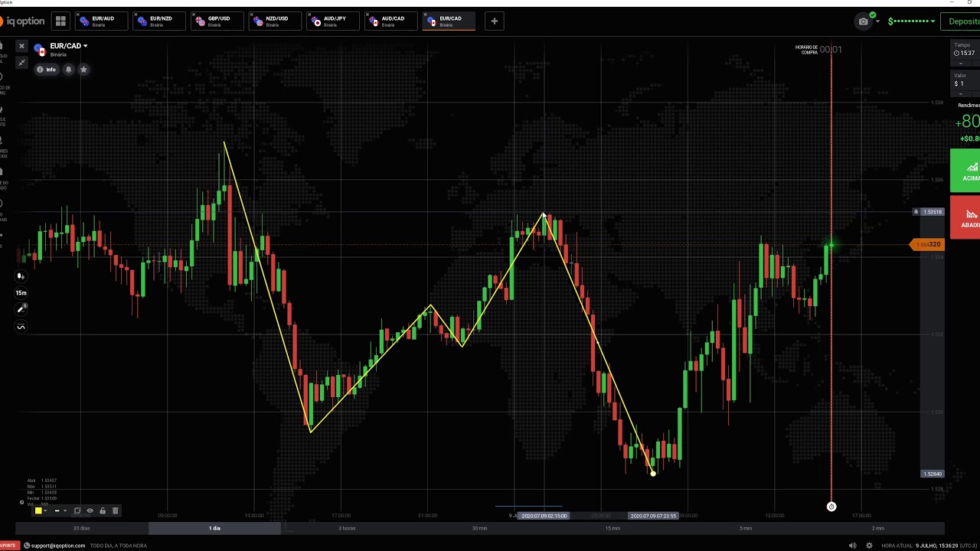
Task: Set a price alert with bell icon
Action: pyautogui.click(x=68, y=70)
